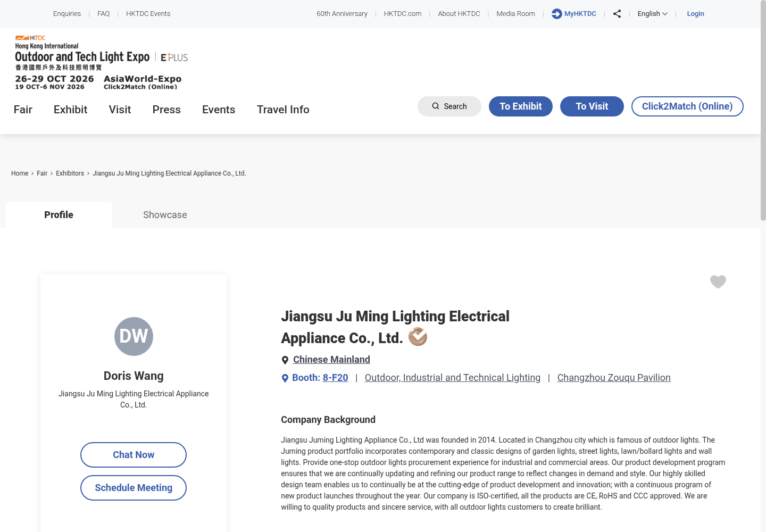Open the Travel Info navigation menu
The image size is (766, 532).
pos(283,110)
